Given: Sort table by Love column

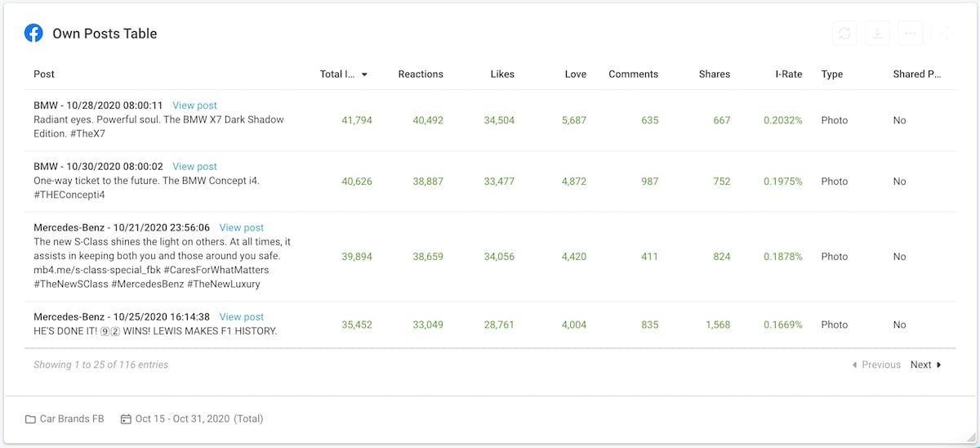Looking at the screenshot, I should (x=576, y=74).
